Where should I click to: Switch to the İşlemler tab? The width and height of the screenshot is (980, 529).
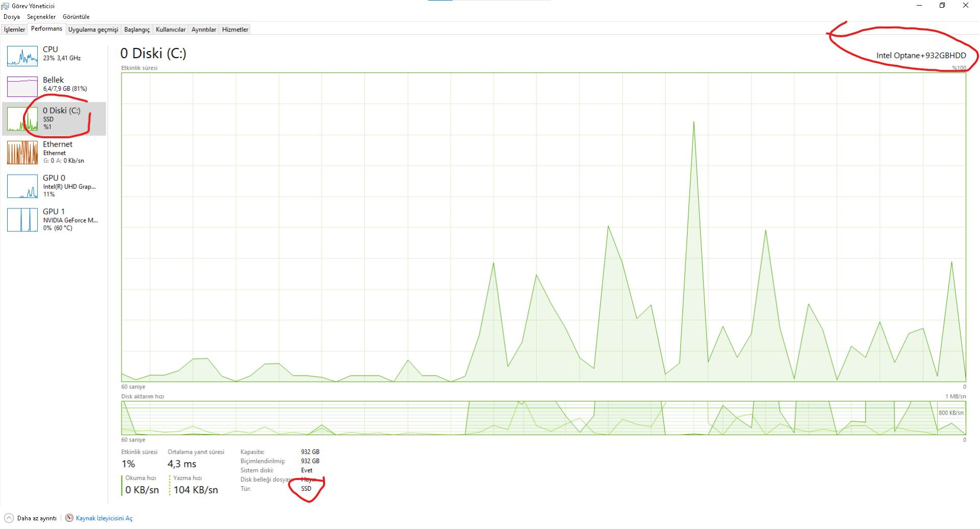pos(14,30)
